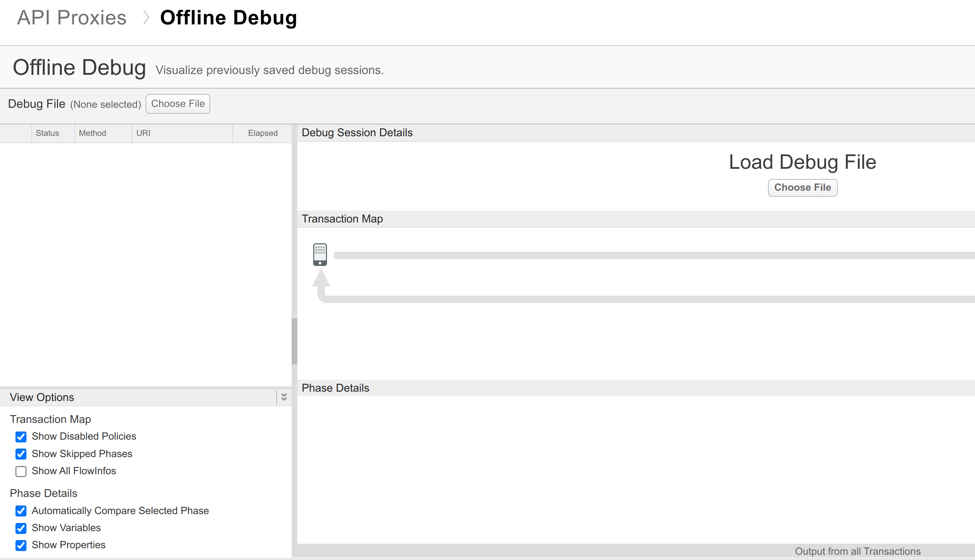Enable Show All FlowInfos checkbox

(22, 471)
